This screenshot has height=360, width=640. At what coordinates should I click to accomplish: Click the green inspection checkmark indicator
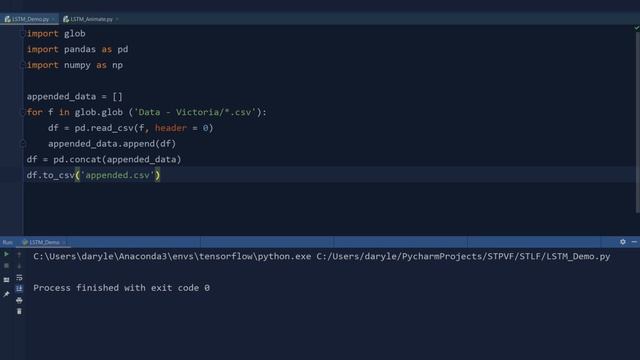click(x=636, y=28)
